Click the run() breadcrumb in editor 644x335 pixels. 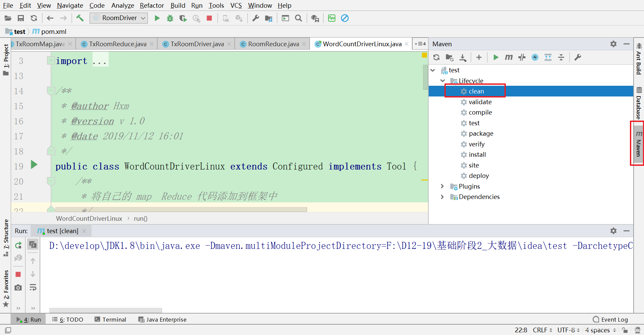(x=141, y=218)
